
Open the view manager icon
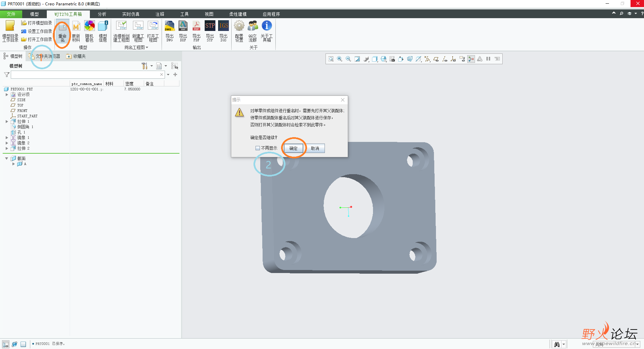coord(392,59)
